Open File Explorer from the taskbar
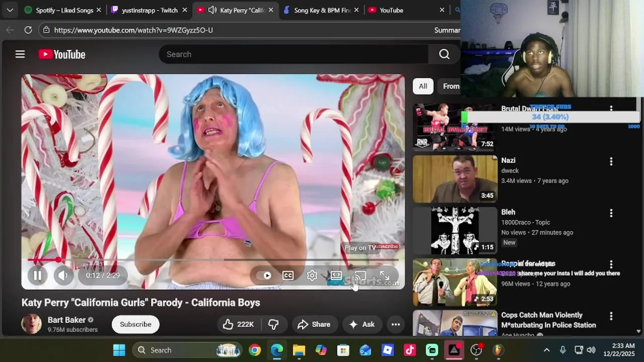 299,350
